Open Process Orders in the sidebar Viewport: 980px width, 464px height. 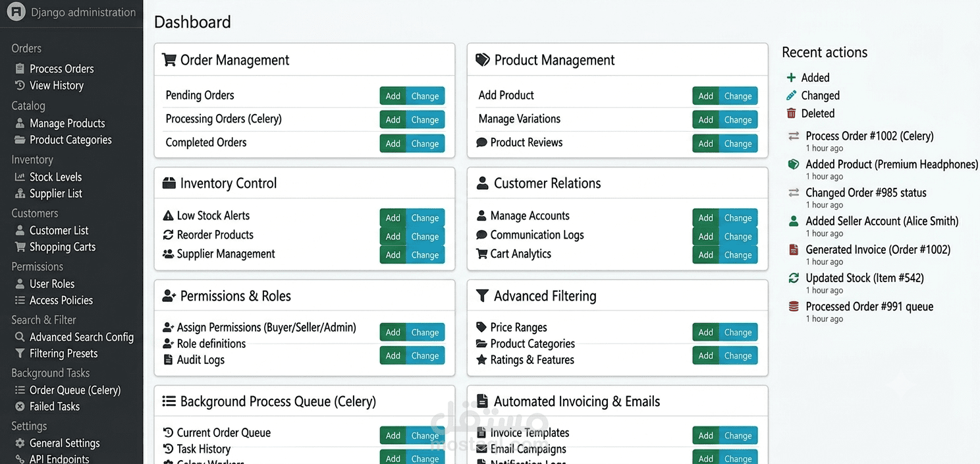pos(61,69)
